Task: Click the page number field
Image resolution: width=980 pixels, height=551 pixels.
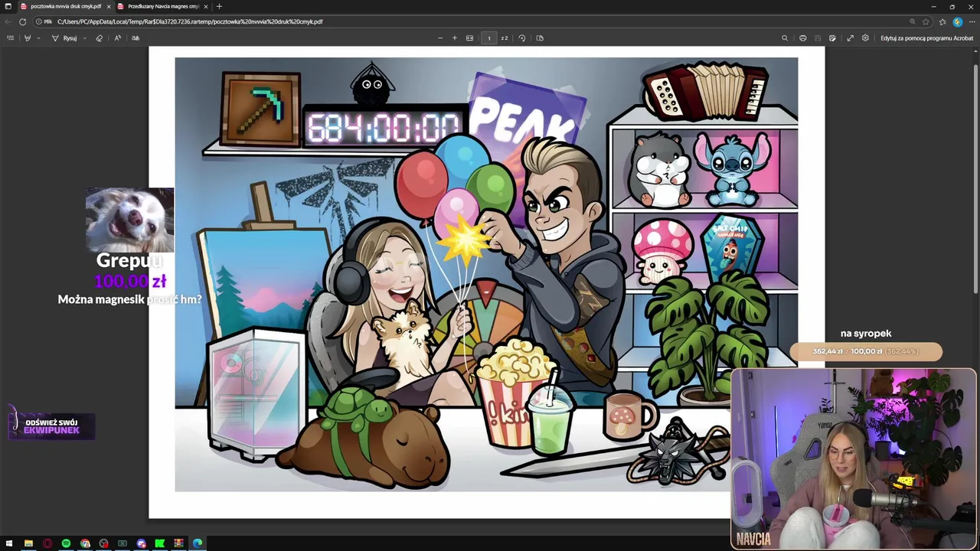Action: click(x=489, y=37)
